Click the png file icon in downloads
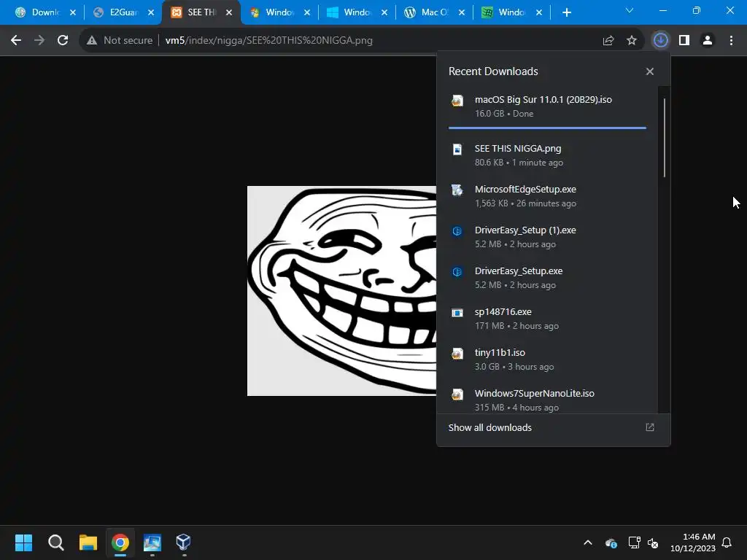747x560 pixels. (x=457, y=149)
